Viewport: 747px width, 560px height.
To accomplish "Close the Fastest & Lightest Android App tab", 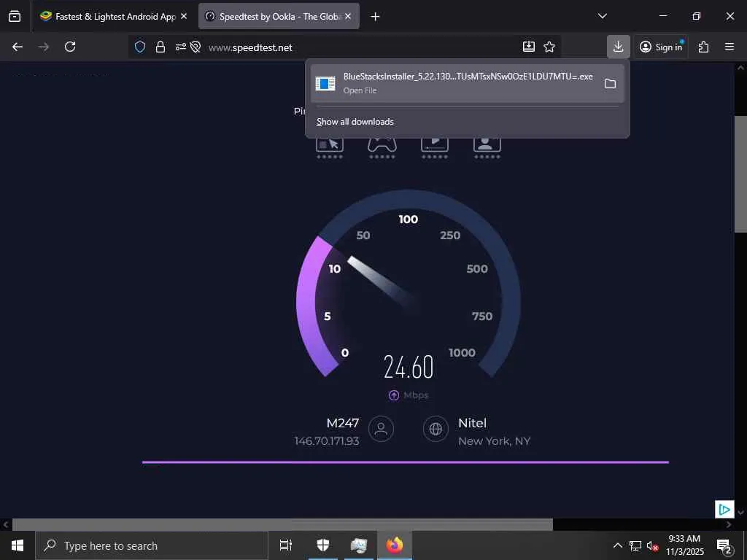I will tap(184, 16).
